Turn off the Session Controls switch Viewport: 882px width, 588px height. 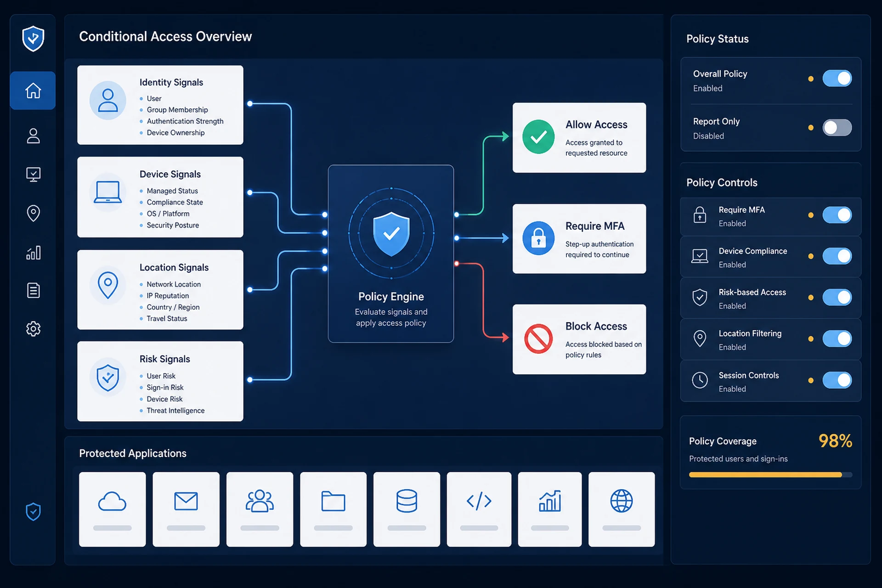click(x=837, y=380)
